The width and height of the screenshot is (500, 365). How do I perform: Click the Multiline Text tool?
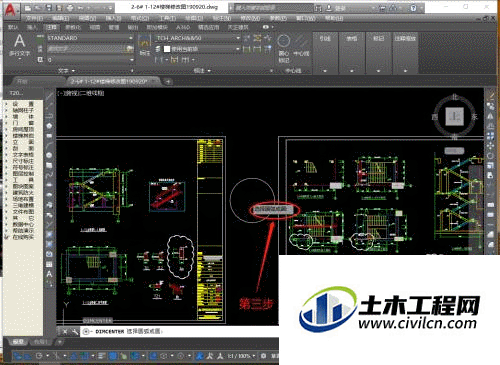(19, 46)
